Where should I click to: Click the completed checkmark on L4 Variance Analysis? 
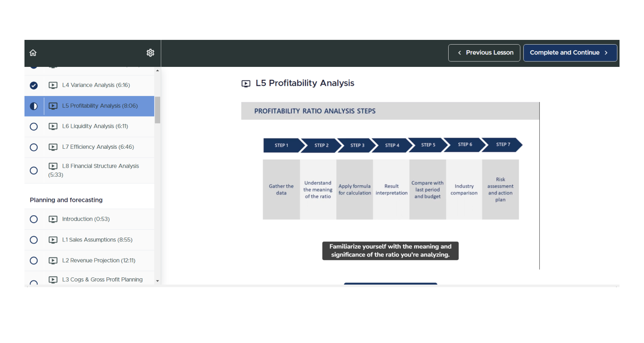33,85
